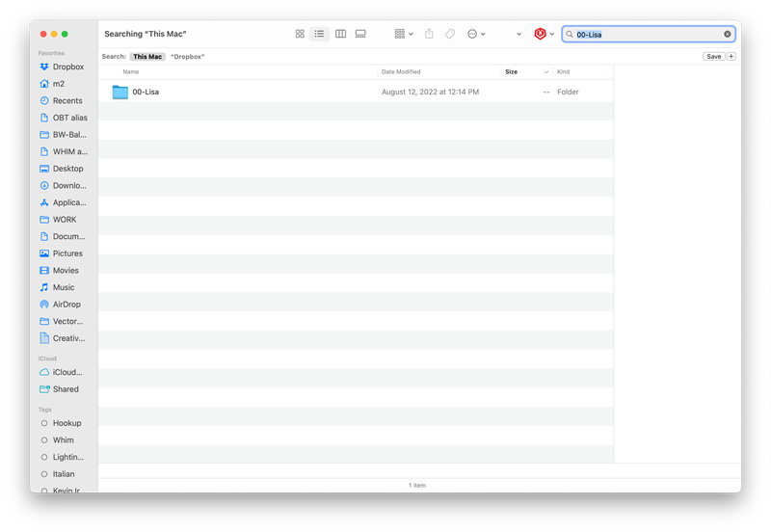Click the Edit Tags icon
The height and width of the screenshot is (532, 771).
(x=450, y=34)
